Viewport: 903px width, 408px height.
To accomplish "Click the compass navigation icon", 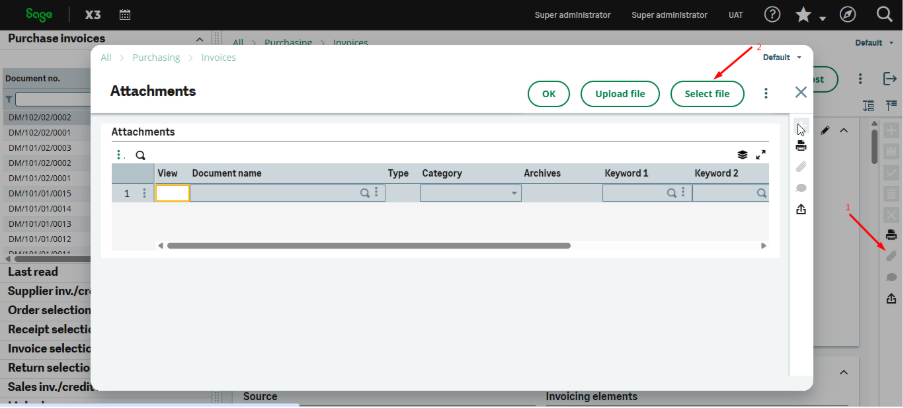I will pyautogui.click(x=847, y=15).
